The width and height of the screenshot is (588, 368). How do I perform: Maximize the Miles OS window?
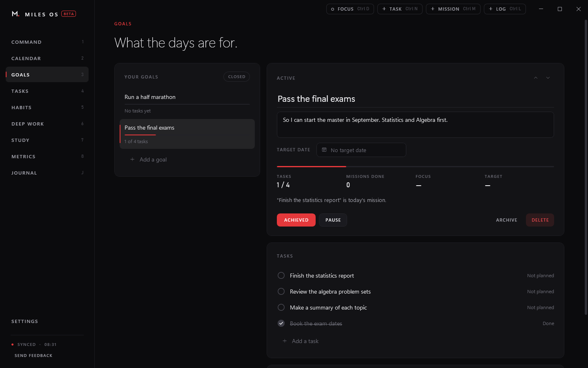pos(560,9)
